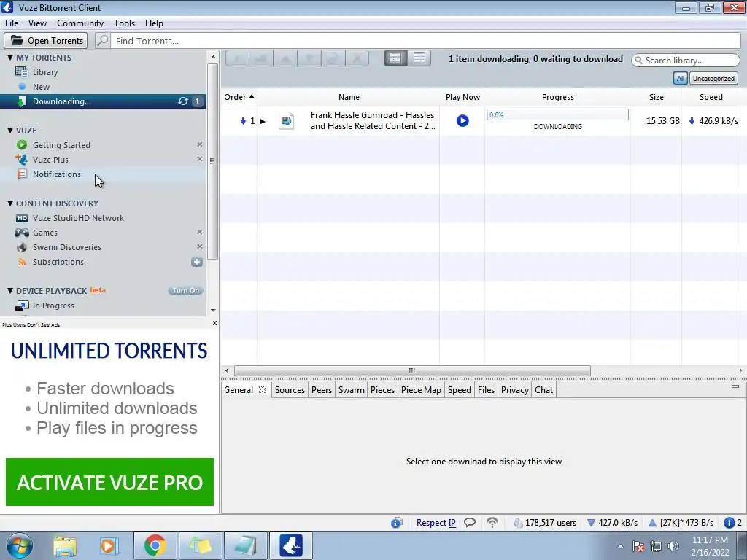Open the Tools menu
The width and height of the screenshot is (747, 560).
[124, 23]
